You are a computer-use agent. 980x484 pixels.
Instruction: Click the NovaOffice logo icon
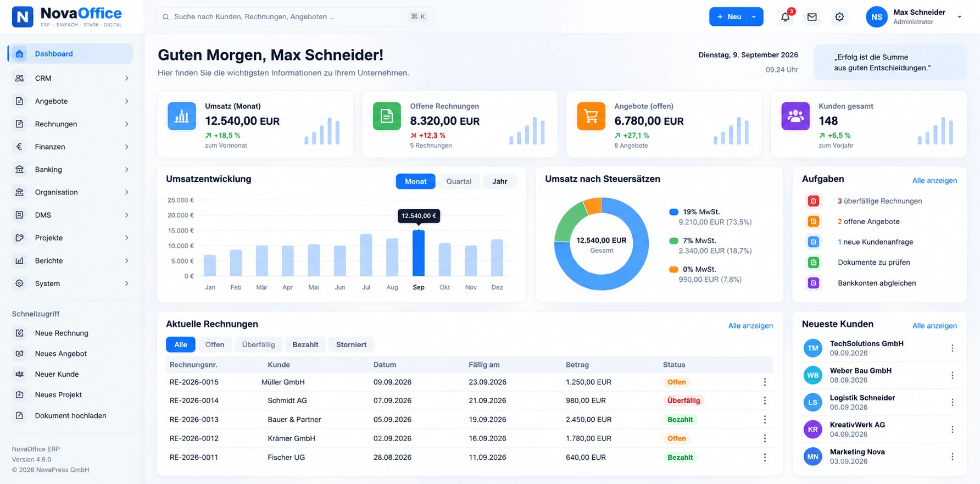coord(23,17)
